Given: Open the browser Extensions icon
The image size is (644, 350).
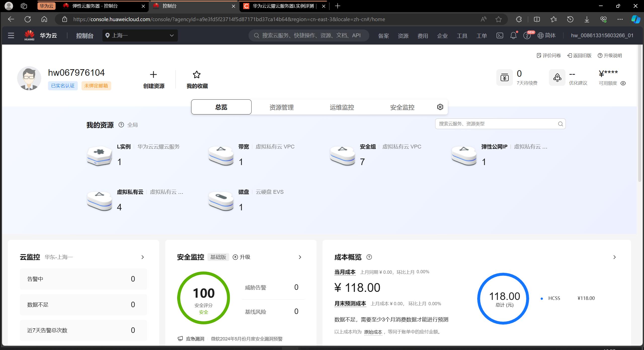Looking at the screenshot, I should [519, 19].
